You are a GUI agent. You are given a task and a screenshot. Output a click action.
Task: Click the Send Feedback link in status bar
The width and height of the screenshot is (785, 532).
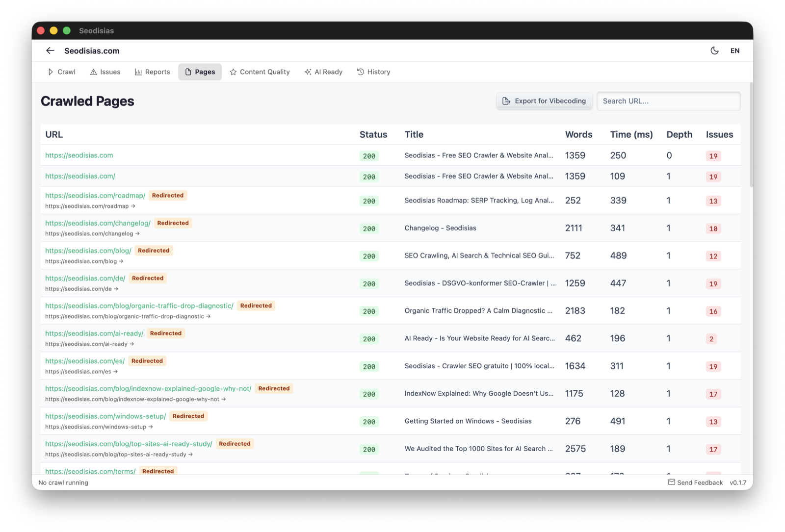pyautogui.click(x=695, y=482)
